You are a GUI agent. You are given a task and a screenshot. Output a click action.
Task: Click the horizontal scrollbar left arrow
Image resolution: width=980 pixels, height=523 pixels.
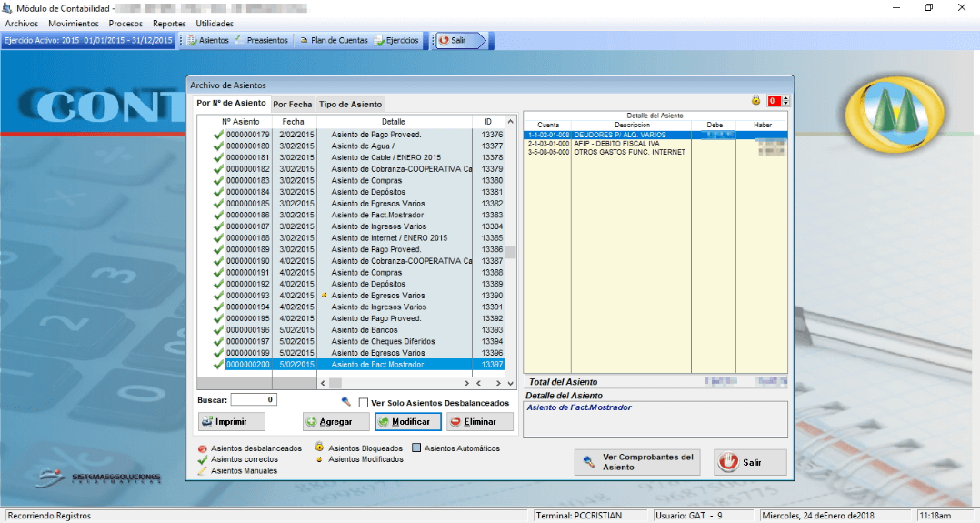point(323,383)
